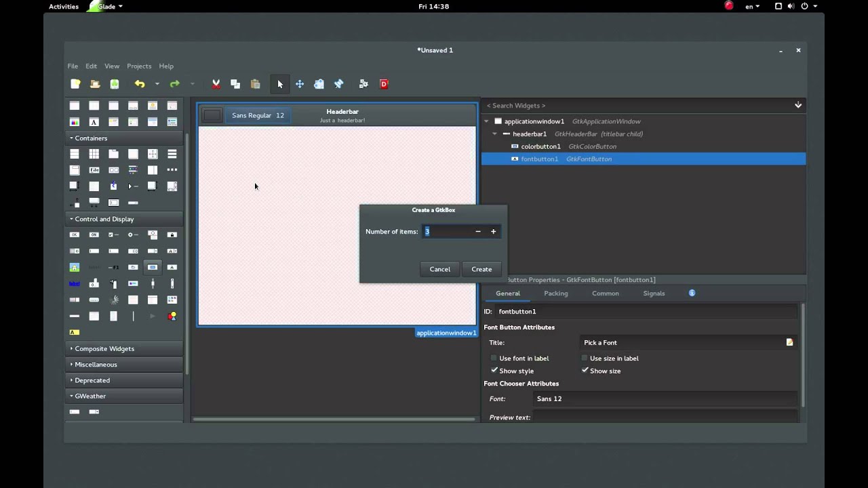Increase number of items with plus
The image size is (868, 488).
click(493, 232)
